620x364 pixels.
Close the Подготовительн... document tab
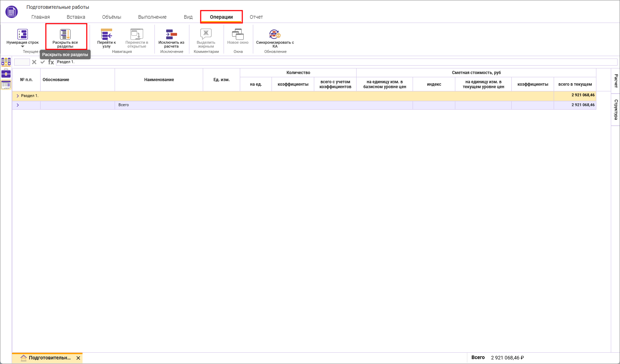coord(78,358)
